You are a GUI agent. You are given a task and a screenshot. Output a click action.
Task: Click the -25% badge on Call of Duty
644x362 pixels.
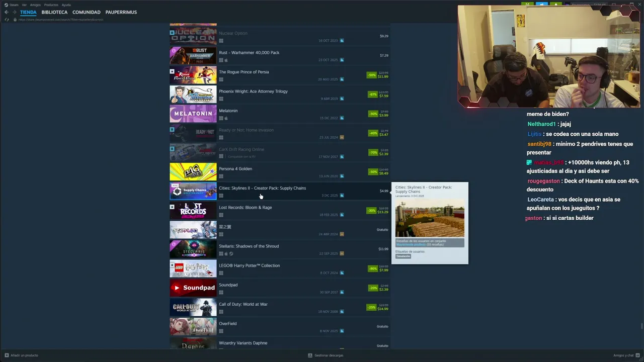pyautogui.click(x=371, y=307)
